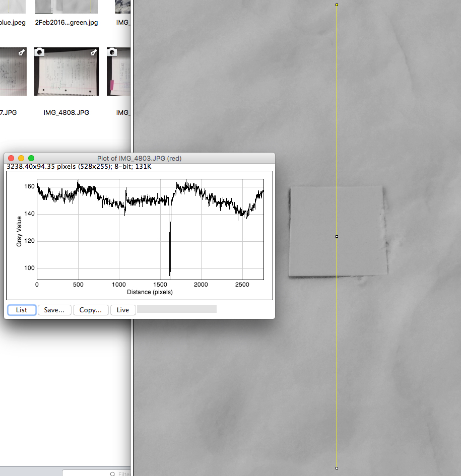Click the pin icon on IMG_4808.JPG thumbnail
The image size is (461, 476).
(x=94, y=52)
